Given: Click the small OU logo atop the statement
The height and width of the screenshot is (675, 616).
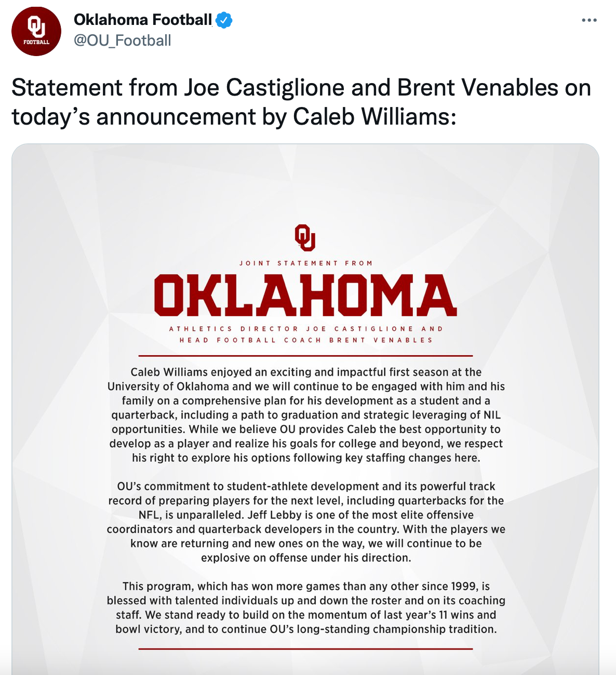Looking at the screenshot, I should [x=305, y=237].
